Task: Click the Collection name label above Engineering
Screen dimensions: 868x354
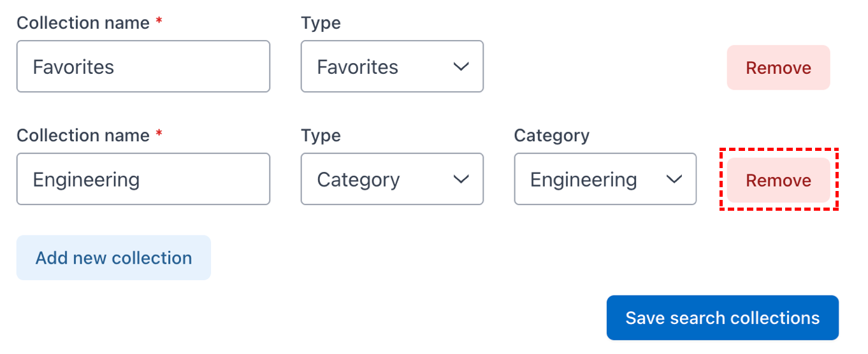Action: point(83,136)
